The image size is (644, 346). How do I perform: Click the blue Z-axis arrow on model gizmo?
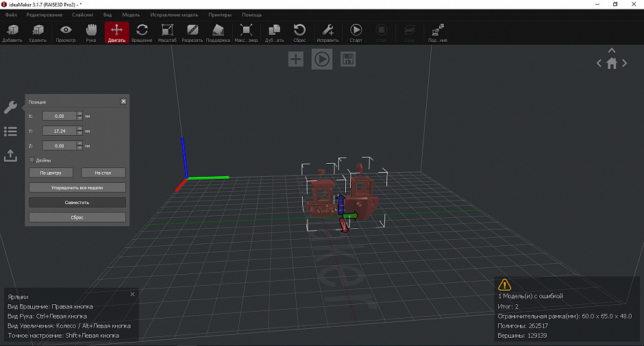[x=340, y=203]
